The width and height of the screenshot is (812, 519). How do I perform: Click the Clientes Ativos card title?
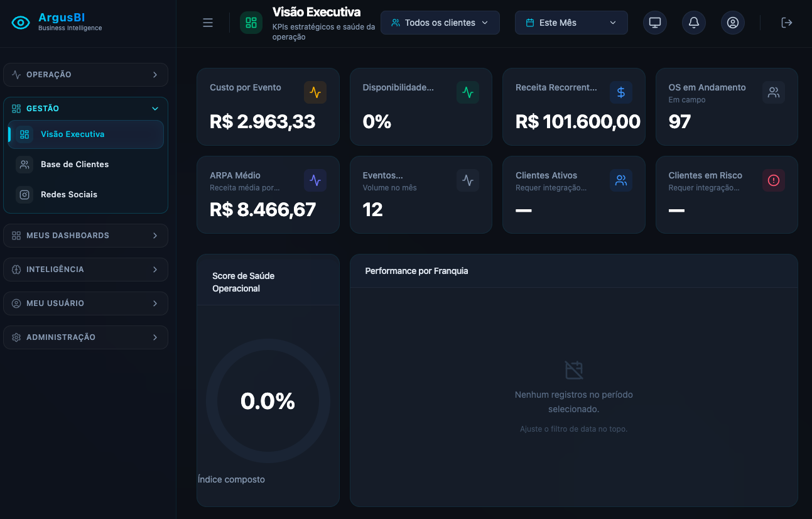pyautogui.click(x=546, y=175)
